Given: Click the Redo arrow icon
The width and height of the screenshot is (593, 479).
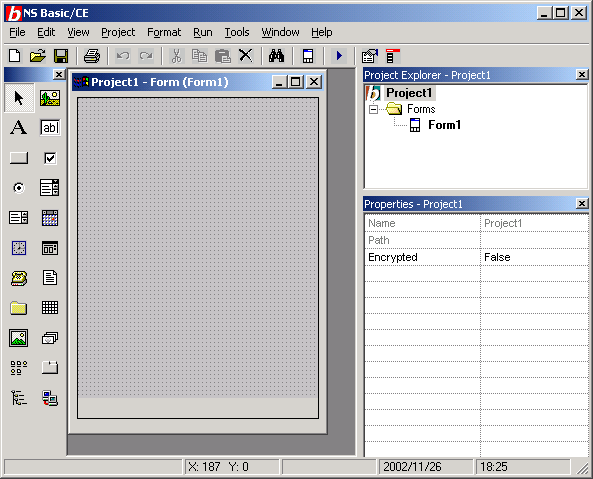Looking at the screenshot, I should pos(146,56).
